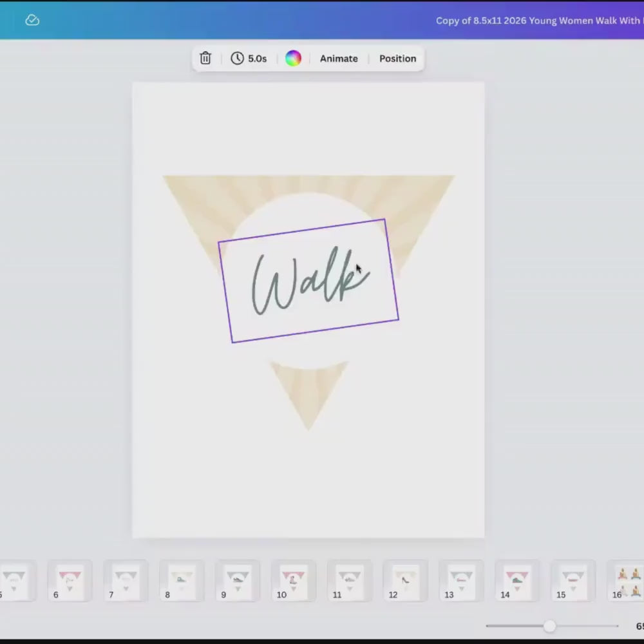Open page 7 thumbnail
The height and width of the screenshot is (644, 644).
[x=126, y=580]
